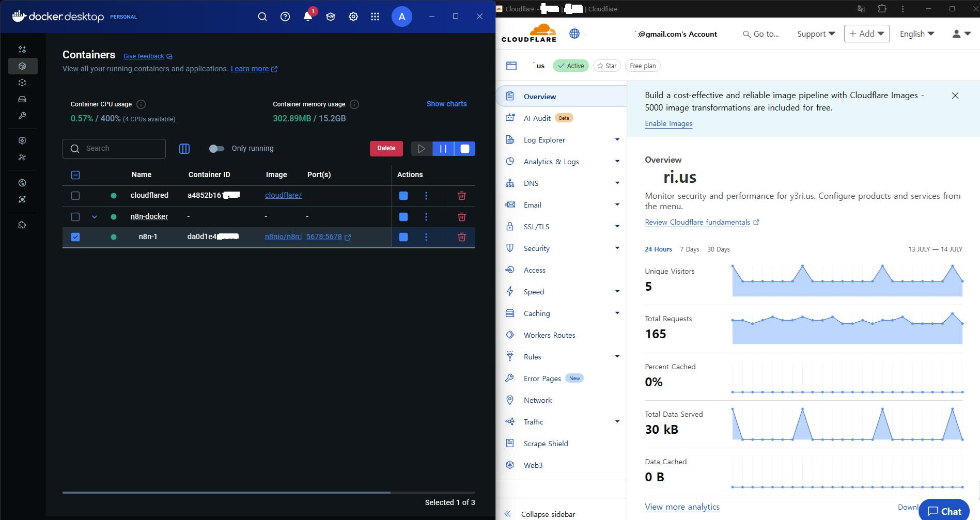Pause selected containers

(x=443, y=149)
